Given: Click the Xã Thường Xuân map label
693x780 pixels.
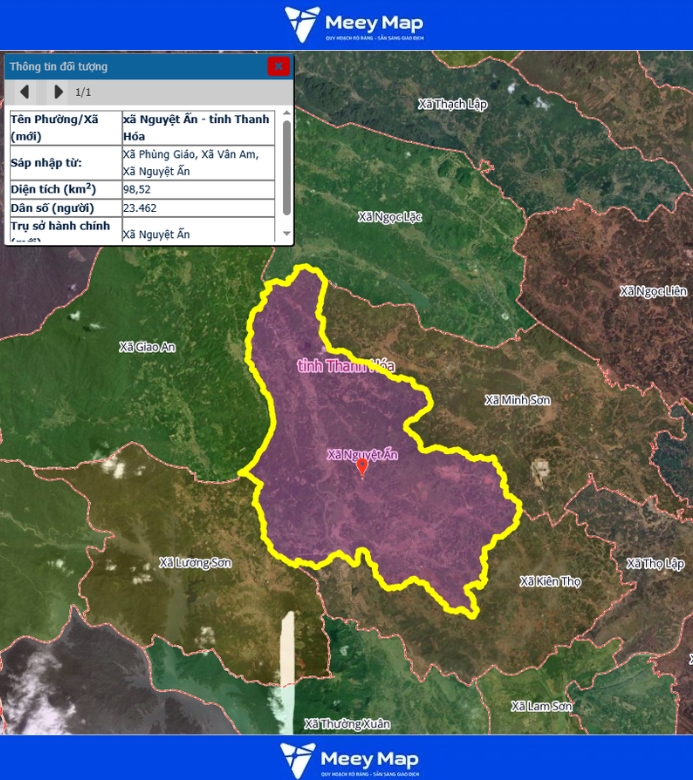Looking at the screenshot, I should point(347,723).
